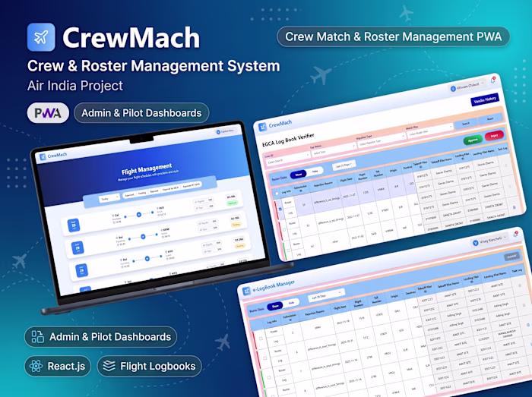Click "EGCA Log Book Verifier" heading
This screenshot has height=397, width=532.
tap(288, 140)
